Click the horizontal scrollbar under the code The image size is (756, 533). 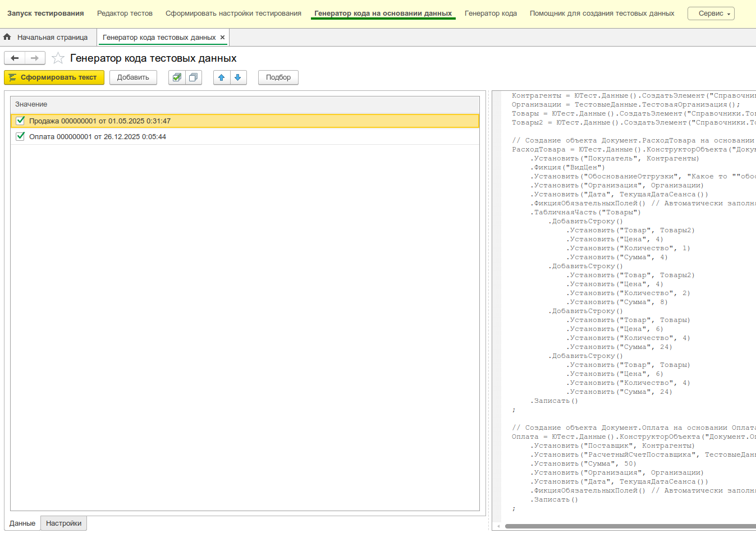(x=629, y=526)
